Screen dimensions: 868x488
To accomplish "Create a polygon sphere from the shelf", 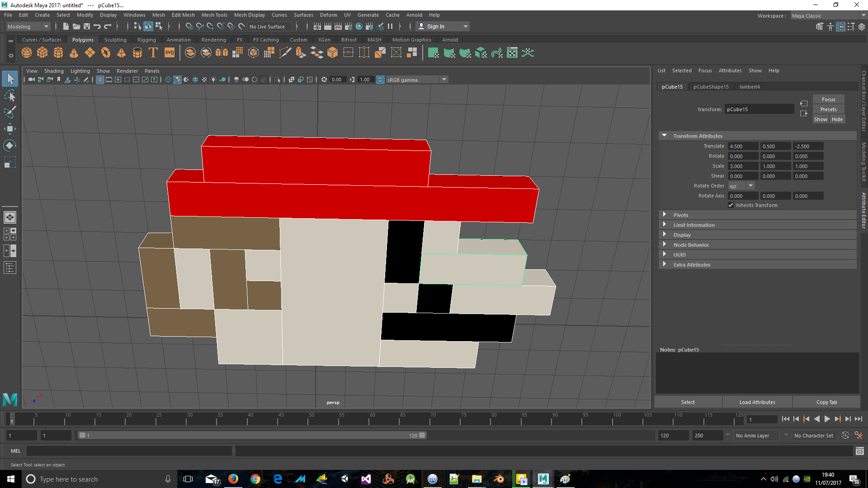I will point(27,53).
